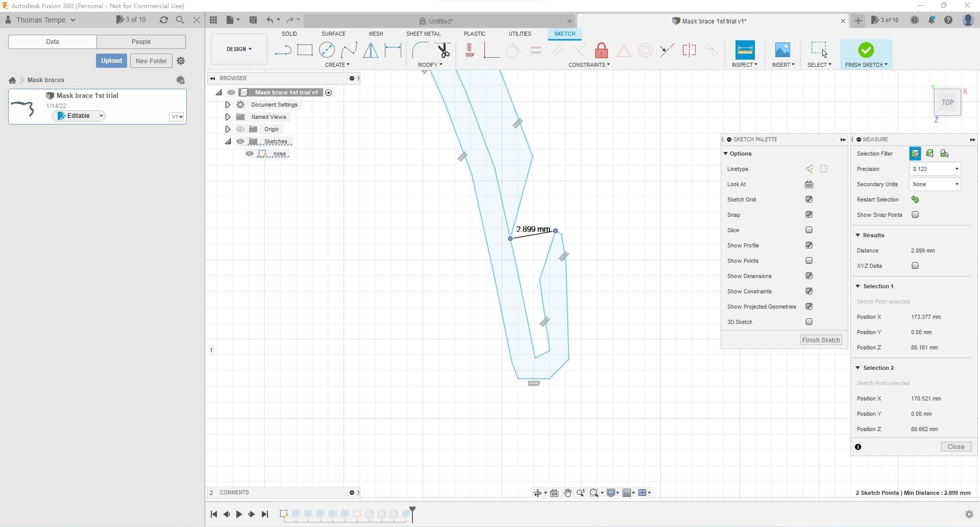Click Finish Sketch in Sketch Palette
This screenshot has width=980, height=527.
tap(821, 340)
